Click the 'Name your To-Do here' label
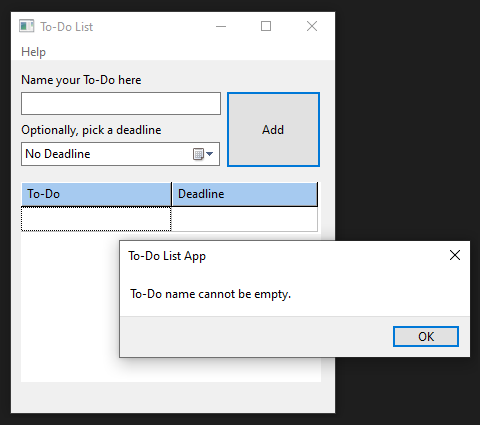 81,80
